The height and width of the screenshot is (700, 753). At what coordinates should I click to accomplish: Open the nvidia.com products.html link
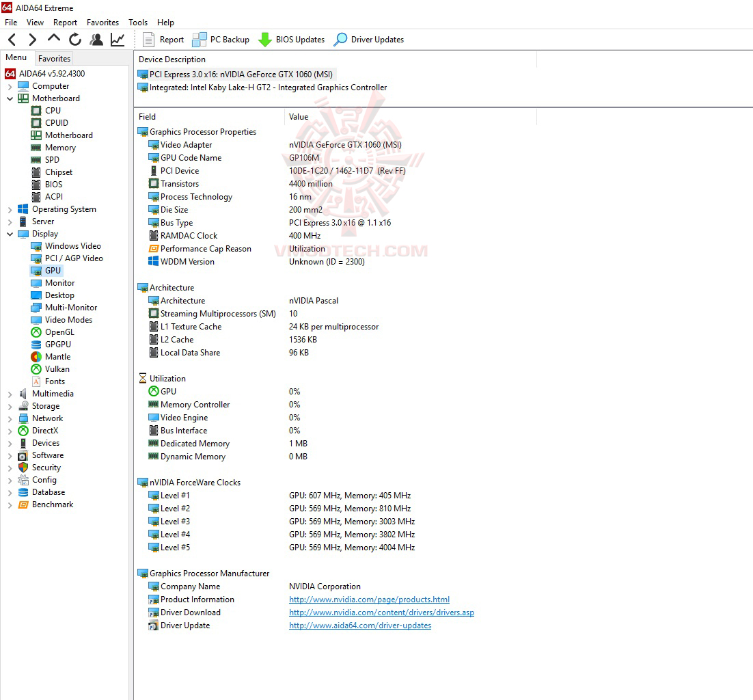(x=369, y=600)
